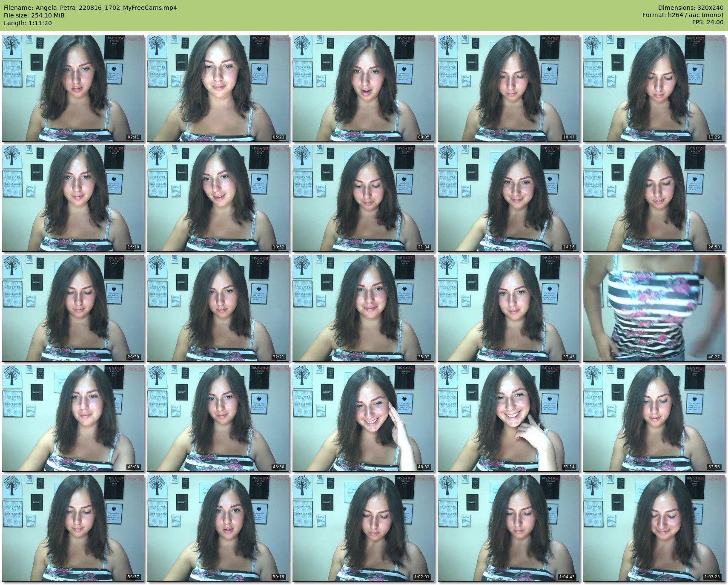Pick the frame labeled 45:50
Screen dimensions: 728x585
pyautogui.click(x=218, y=418)
